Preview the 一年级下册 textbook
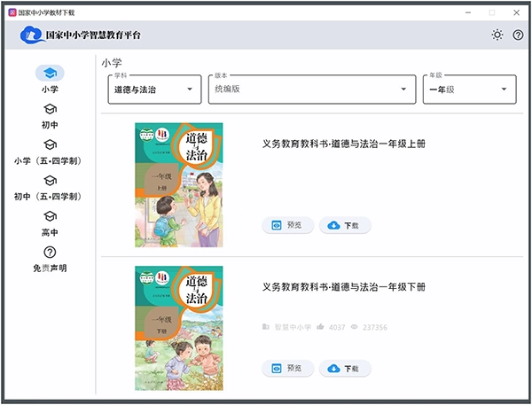The image size is (532, 405). 287,368
